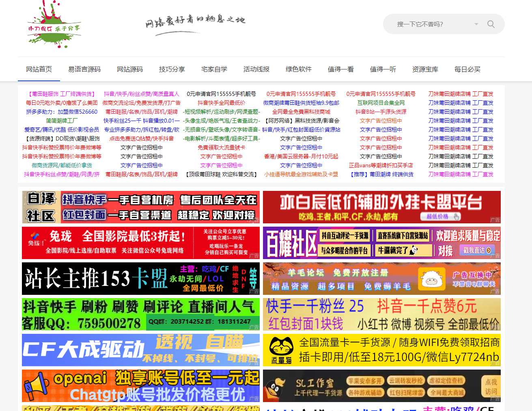The image size is (532, 411).
Task: Open 抖音B站一手源头货源 link
Action: point(381,112)
